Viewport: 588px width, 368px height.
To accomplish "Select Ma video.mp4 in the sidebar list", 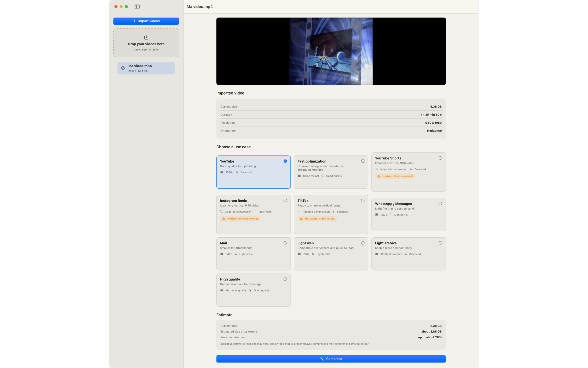I will coord(146,68).
